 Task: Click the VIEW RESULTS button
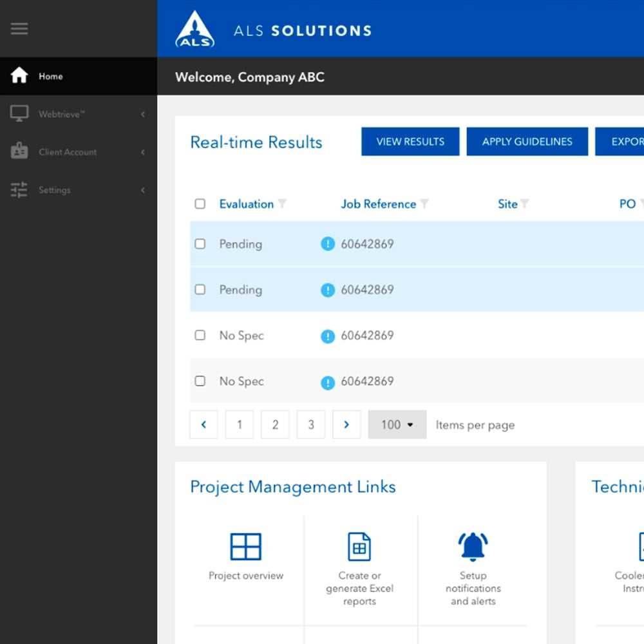click(x=410, y=142)
